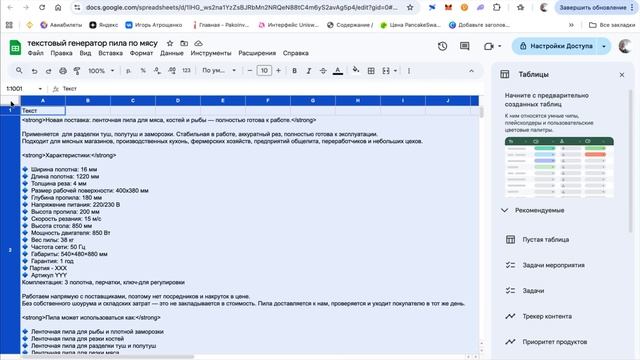Click cell A1 containing Текст
640x360 pixels.
[x=43, y=111]
